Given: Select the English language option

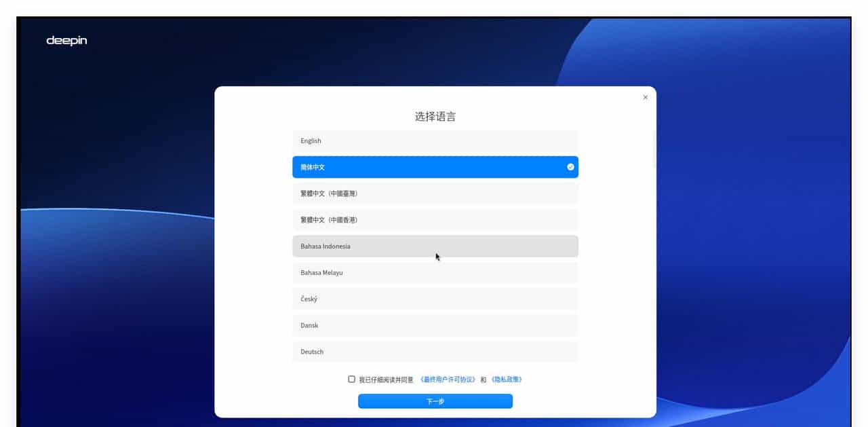Looking at the screenshot, I should coord(435,141).
